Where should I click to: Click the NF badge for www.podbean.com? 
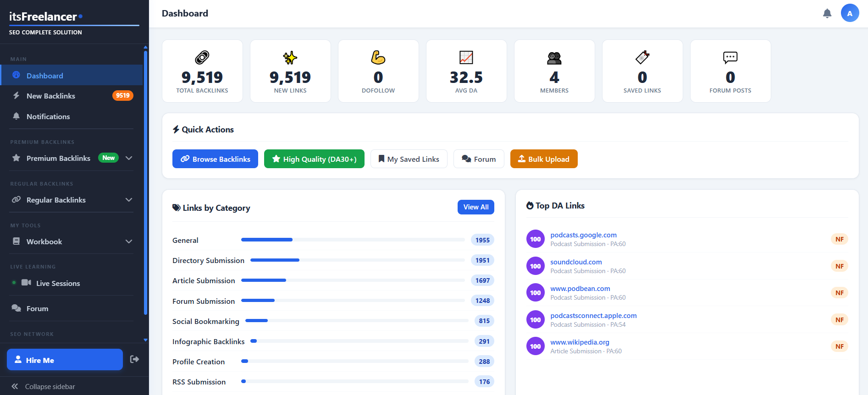tap(840, 293)
